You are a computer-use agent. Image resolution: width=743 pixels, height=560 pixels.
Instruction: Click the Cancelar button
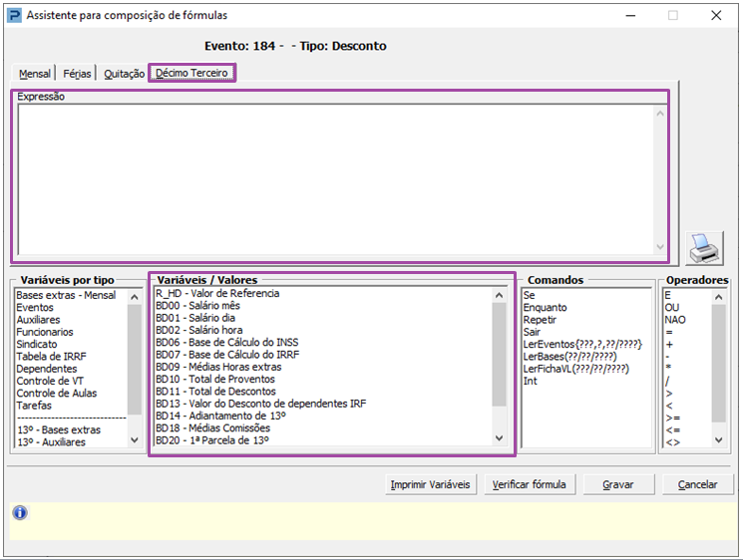coord(697,484)
